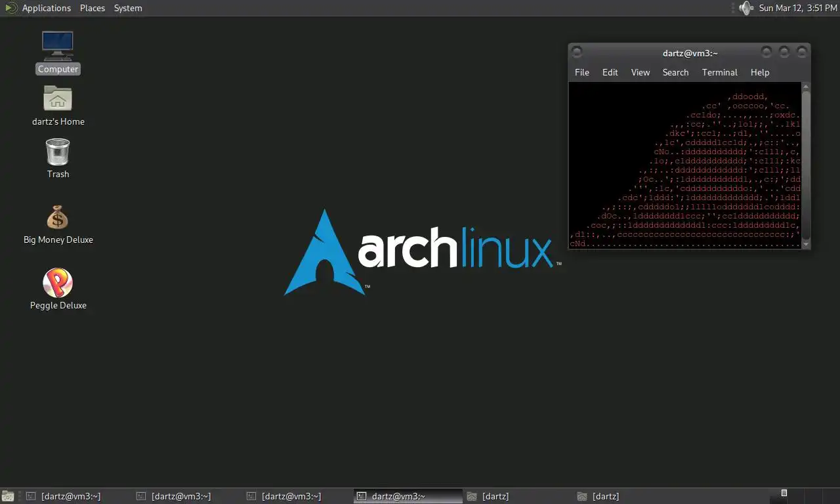Close the dartz@vm3 terminal window
The height and width of the screenshot is (504, 840).
[x=801, y=52]
